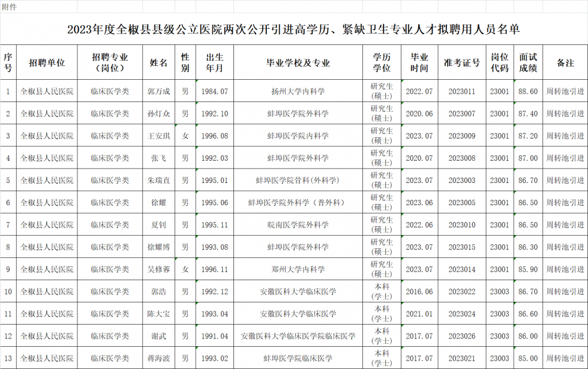This screenshot has width=588, height=369.
Task: Click interview score cell 88.60
Action: coord(528,91)
